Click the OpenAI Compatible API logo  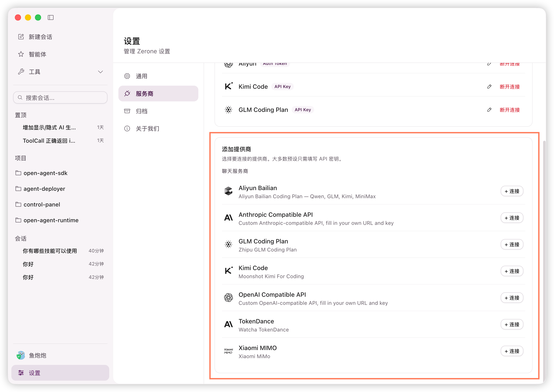pos(229,298)
